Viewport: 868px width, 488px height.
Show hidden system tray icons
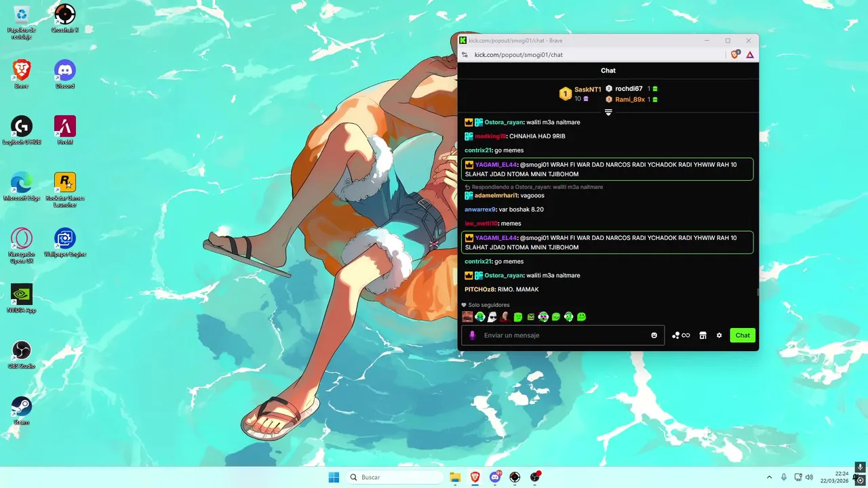[x=769, y=477]
